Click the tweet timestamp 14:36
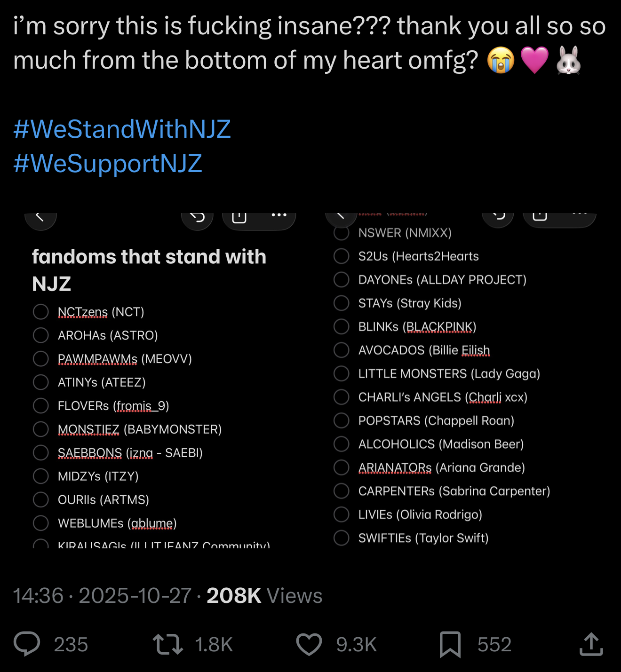 (x=38, y=596)
